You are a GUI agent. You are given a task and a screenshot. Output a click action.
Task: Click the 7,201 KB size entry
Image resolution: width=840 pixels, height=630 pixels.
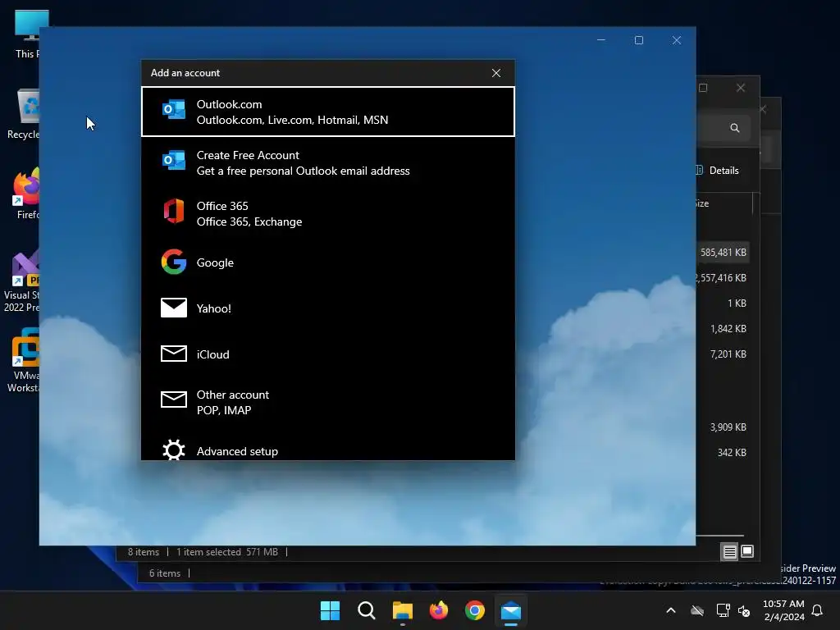[728, 354]
